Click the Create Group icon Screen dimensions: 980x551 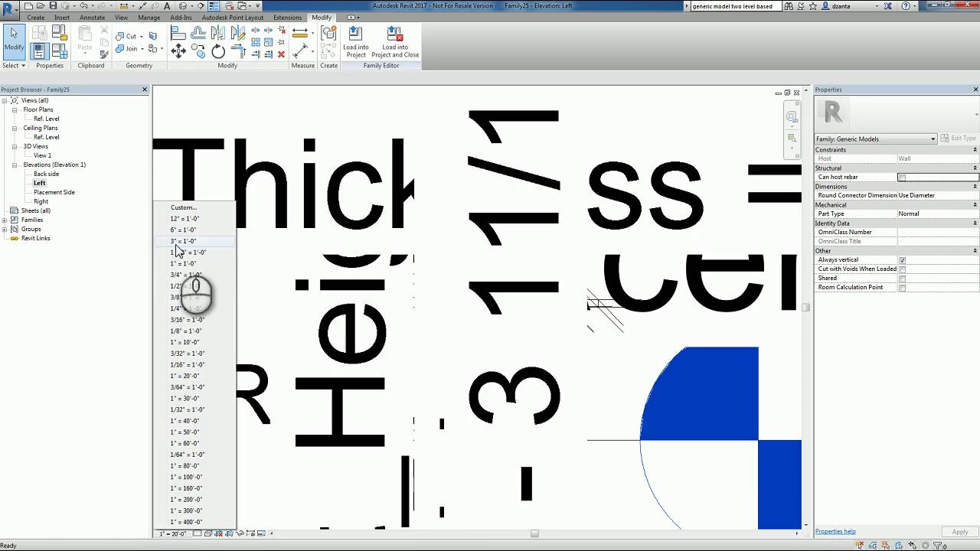click(x=328, y=33)
